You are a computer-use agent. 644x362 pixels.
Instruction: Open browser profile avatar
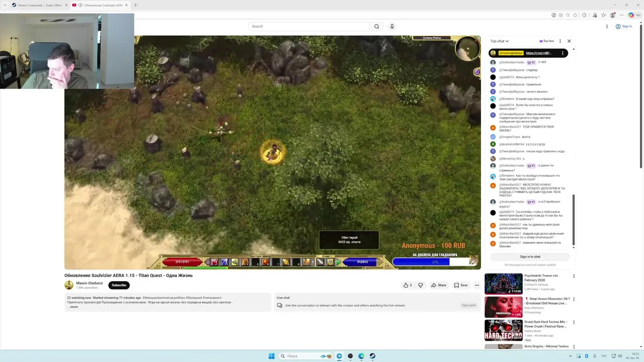613,15
